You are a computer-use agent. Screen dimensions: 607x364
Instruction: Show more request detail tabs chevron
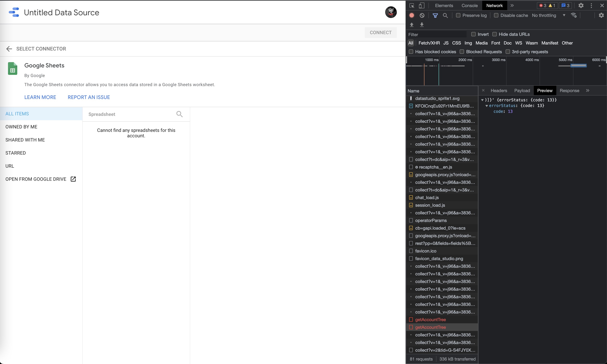tap(588, 90)
